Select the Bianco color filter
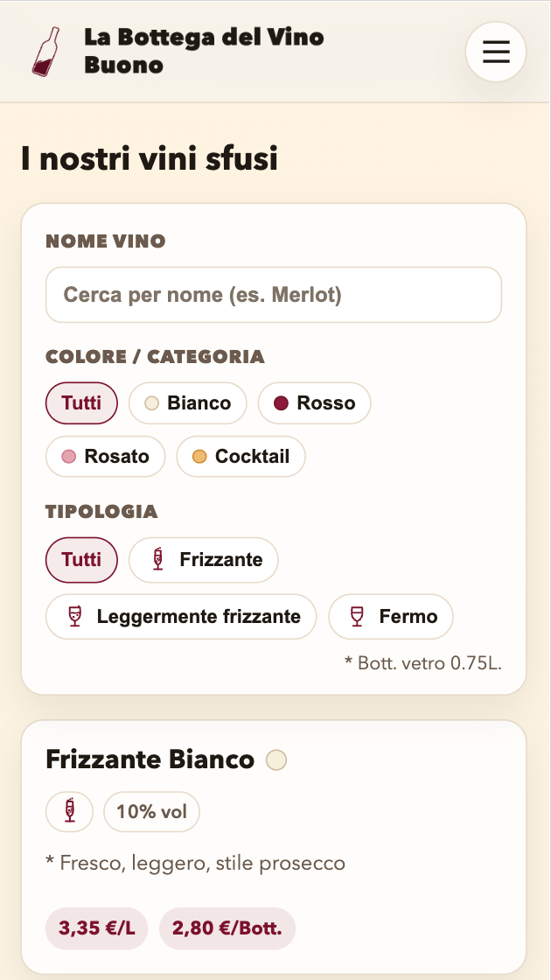Image resolution: width=551 pixels, height=980 pixels. pos(187,402)
